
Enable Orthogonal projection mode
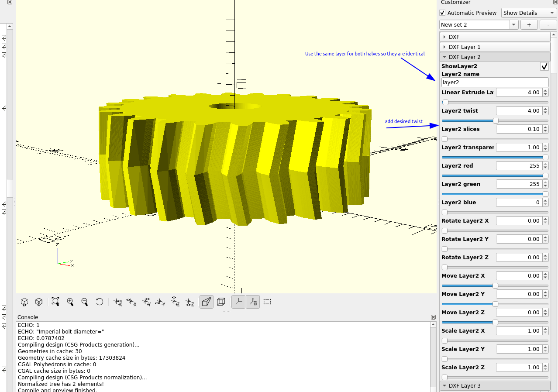(221, 302)
